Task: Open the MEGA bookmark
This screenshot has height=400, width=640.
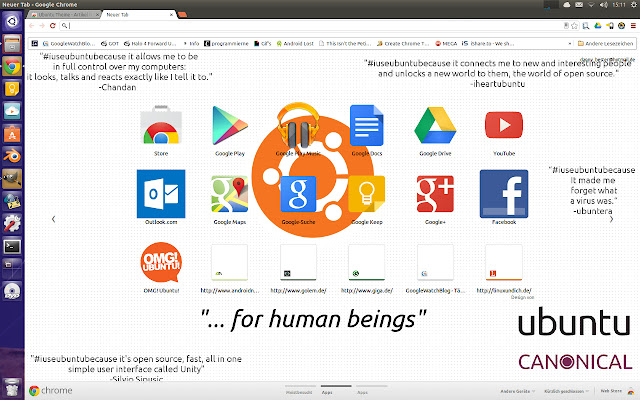Action: (x=446, y=43)
